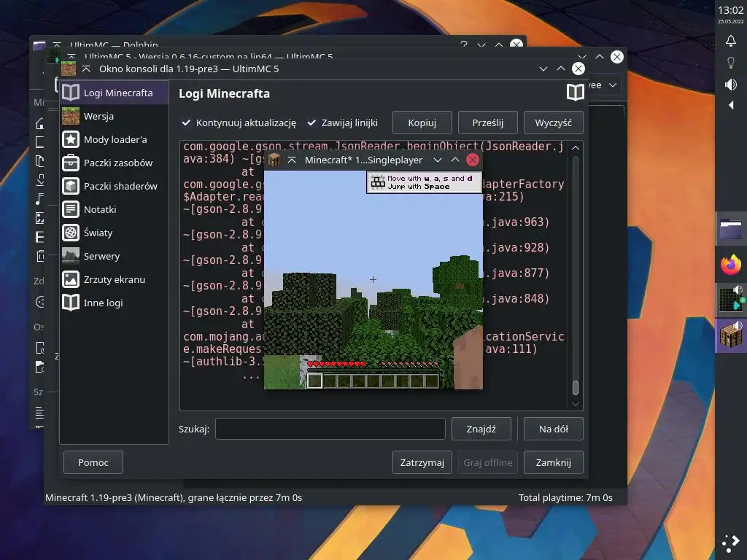Click the globe icon for Światy
This screenshot has width=747, height=560.
pyautogui.click(x=71, y=233)
